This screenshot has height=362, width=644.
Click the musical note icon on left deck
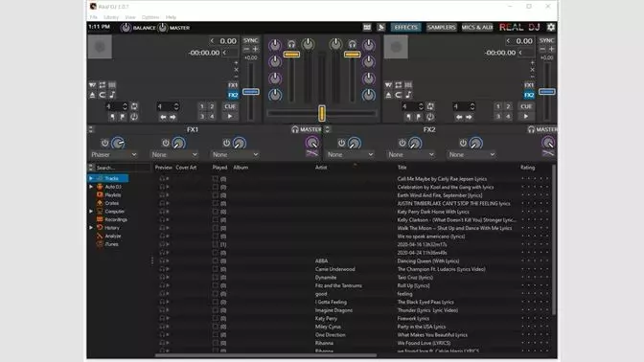coord(112,95)
